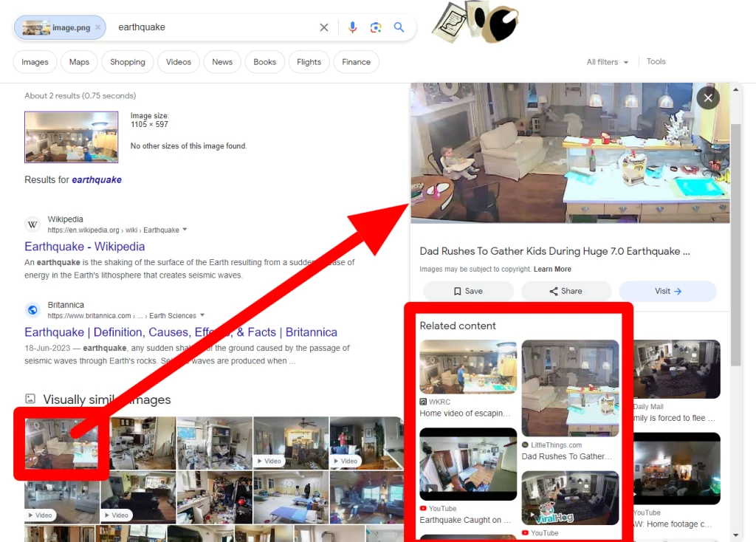
Task: Click the microphone voice search icon
Action: pos(353,27)
